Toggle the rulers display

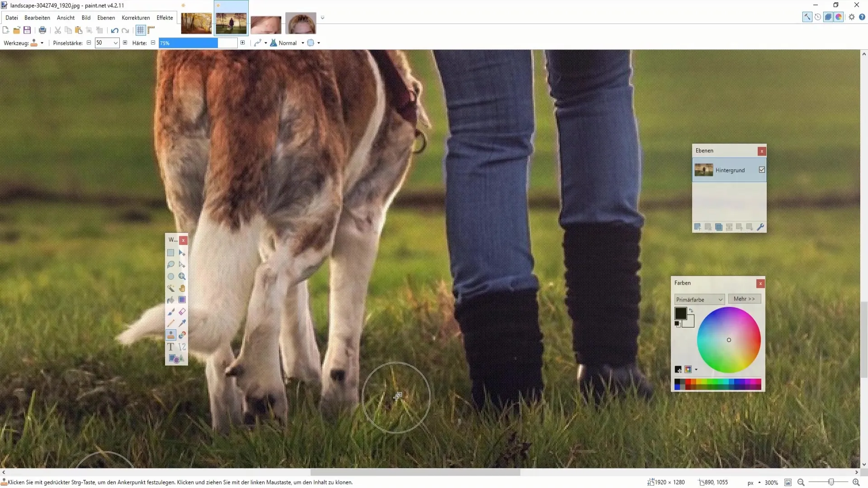point(151,30)
